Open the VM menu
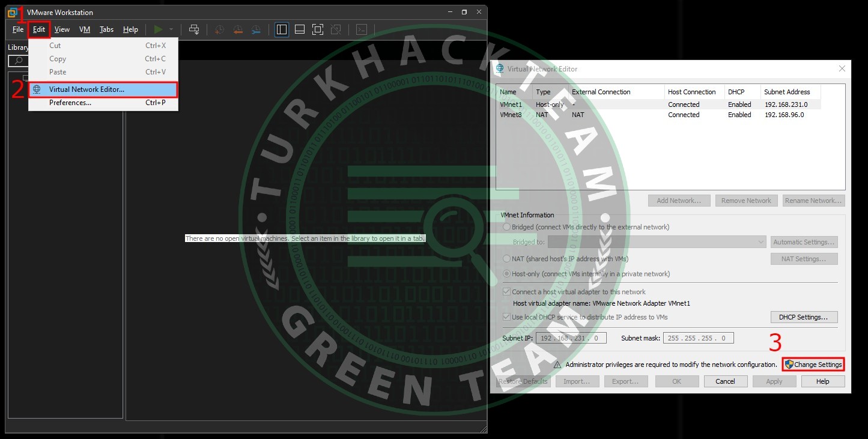The image size is (868, 439). coord(85,29)
